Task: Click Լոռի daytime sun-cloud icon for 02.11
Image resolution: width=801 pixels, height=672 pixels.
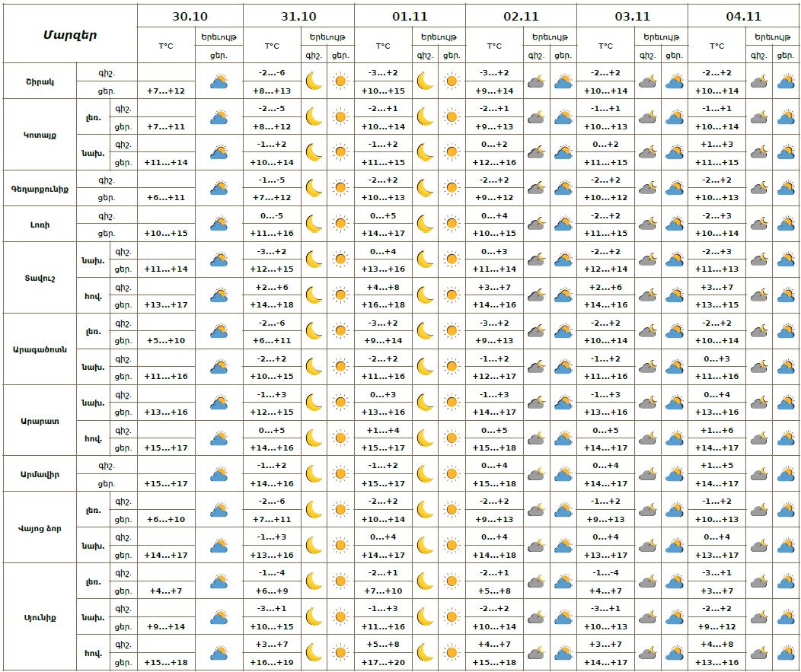Action: coord(563,224)
